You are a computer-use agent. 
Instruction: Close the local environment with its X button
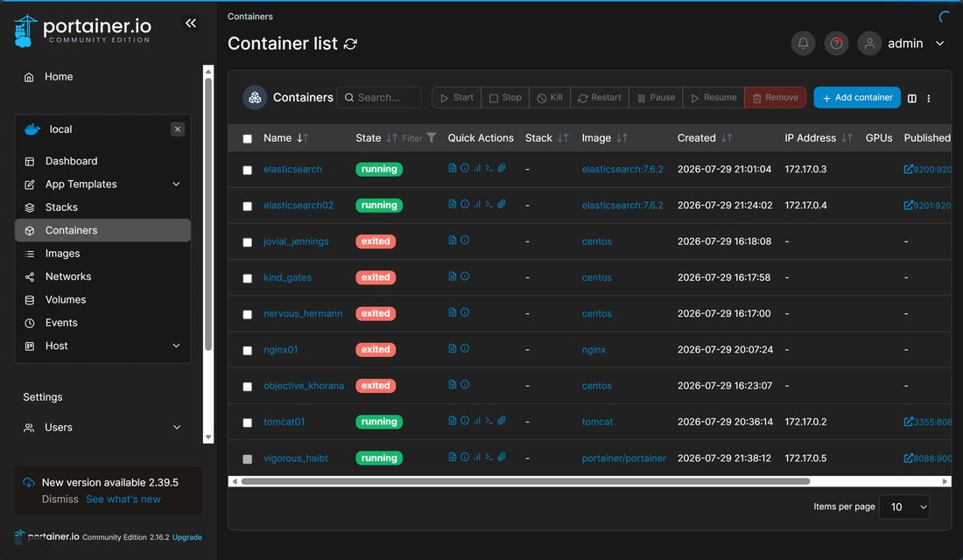click(178, 129)
